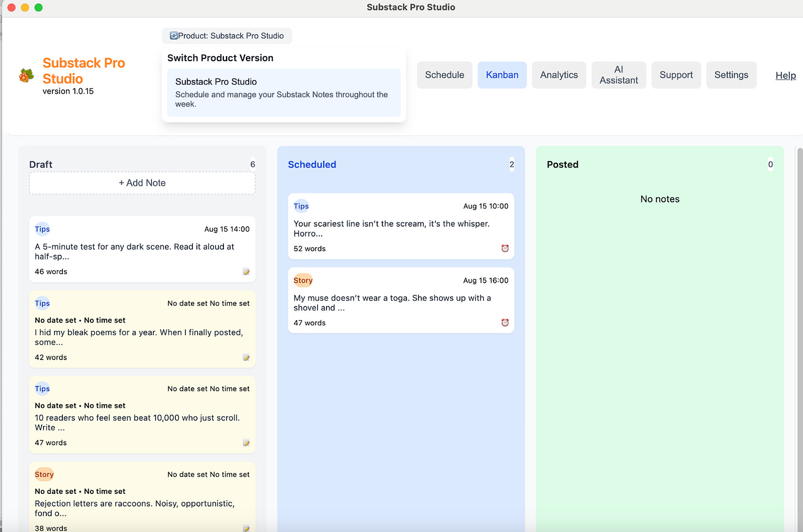Screen dimensions: 803x532
Task: Click the + Add Note button
Action: click(x=142, y=183)
